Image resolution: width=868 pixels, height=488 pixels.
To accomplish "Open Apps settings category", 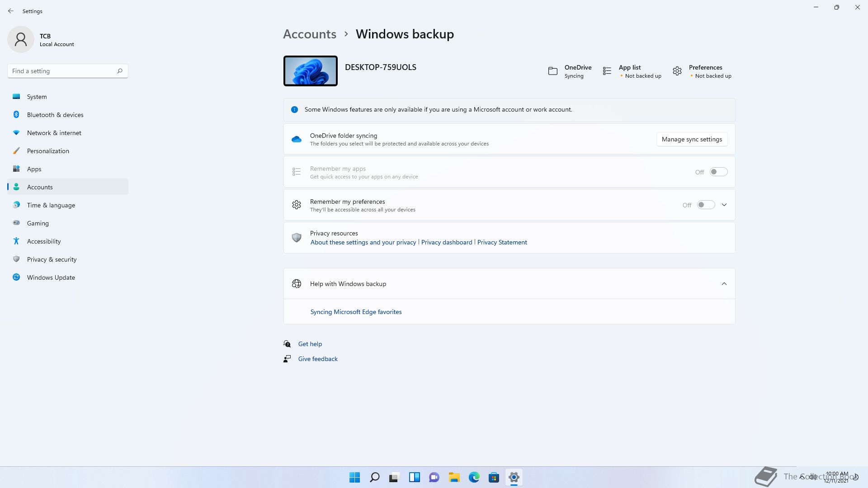I will 68,169.
